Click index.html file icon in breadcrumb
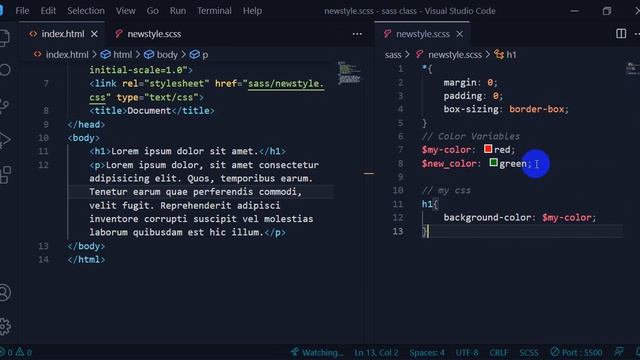This screenshot has height=360, width=640. pyautogui.click(x=38, y=54)
